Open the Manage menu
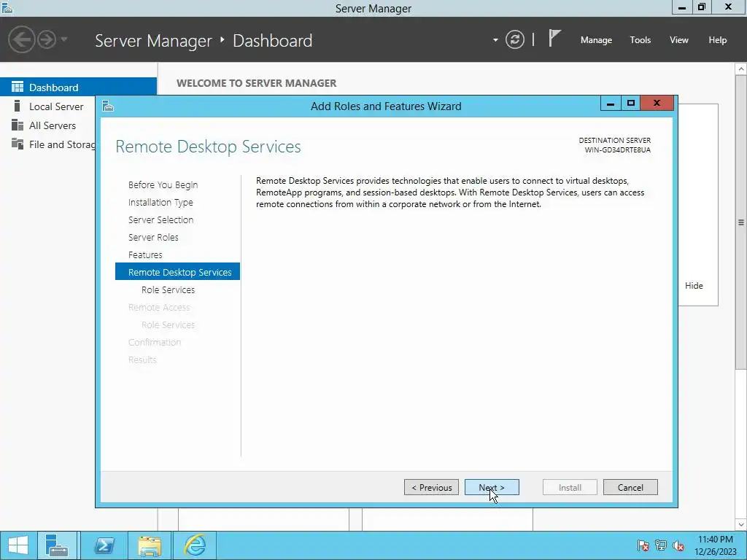The width and height of the screenshot is (747, 560). [x=596, y=40]
